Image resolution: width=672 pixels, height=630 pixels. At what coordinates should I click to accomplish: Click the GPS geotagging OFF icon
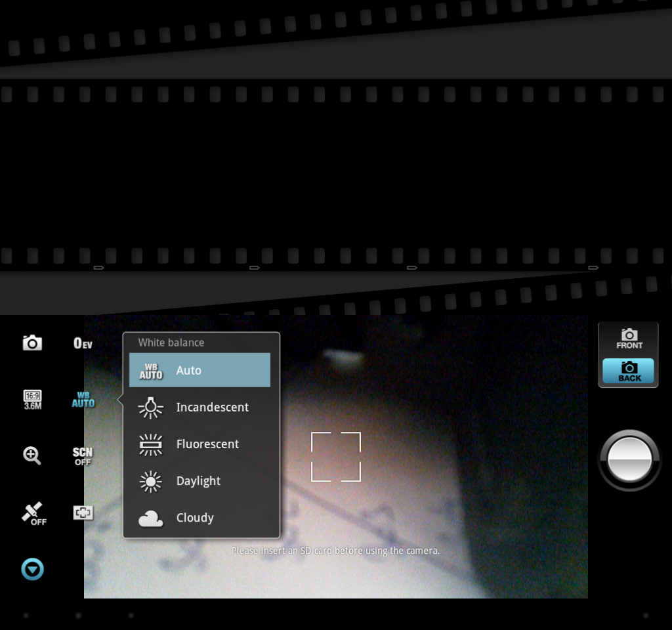pos(32,513)
